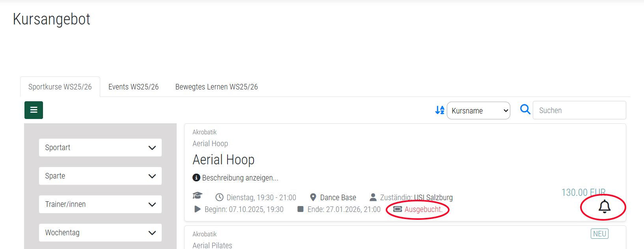Select the Bewegtes Lernen WS25/26 tab
The height and width of the screenshot is (249, 644).
217,87
